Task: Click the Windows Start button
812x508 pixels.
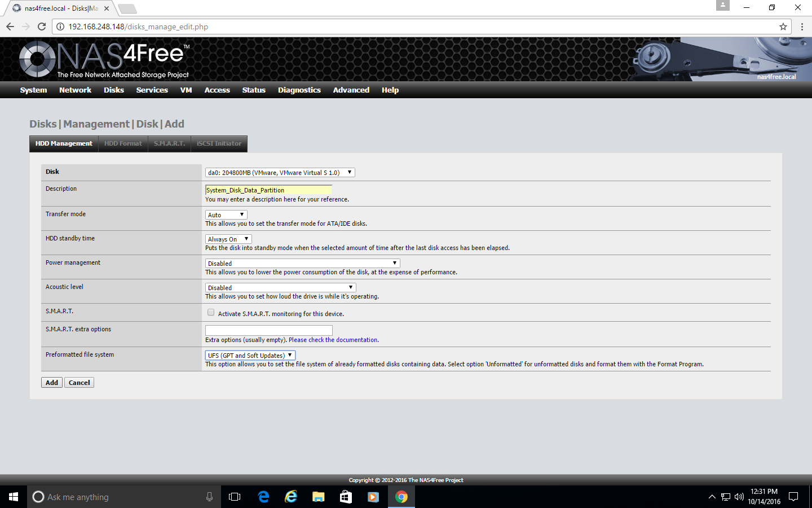Action: [x=14, y=497]
